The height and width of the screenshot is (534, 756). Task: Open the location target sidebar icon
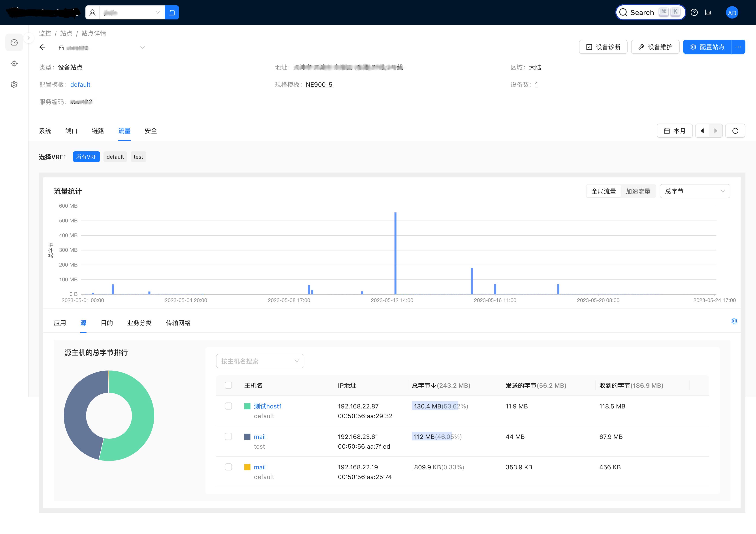pos(14,64)
